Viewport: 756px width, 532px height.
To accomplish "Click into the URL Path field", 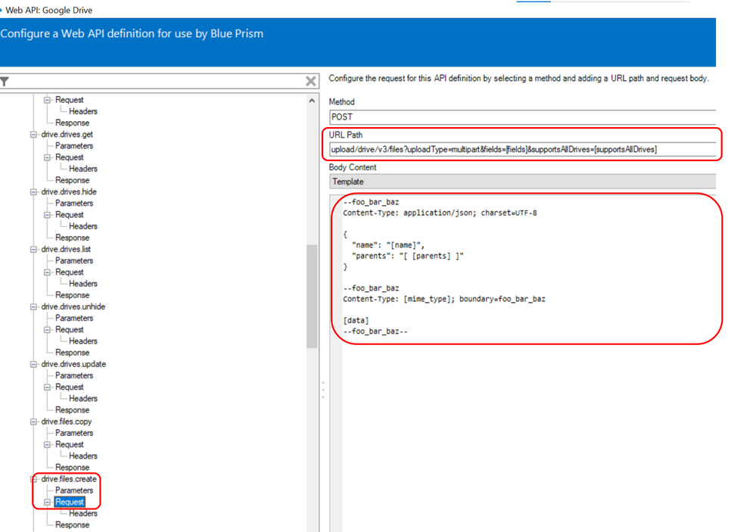I will tap(523, 150).
